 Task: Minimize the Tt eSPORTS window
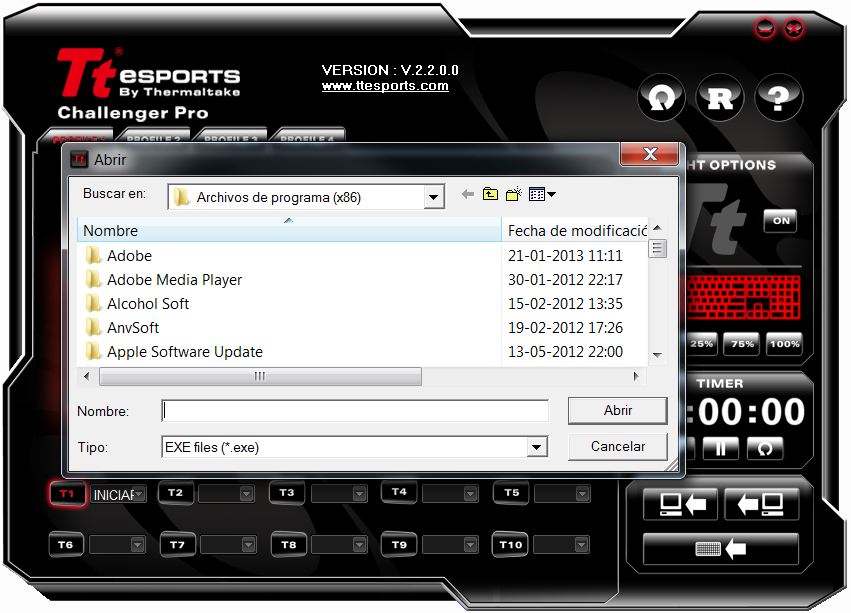click(x=766, y=28)
